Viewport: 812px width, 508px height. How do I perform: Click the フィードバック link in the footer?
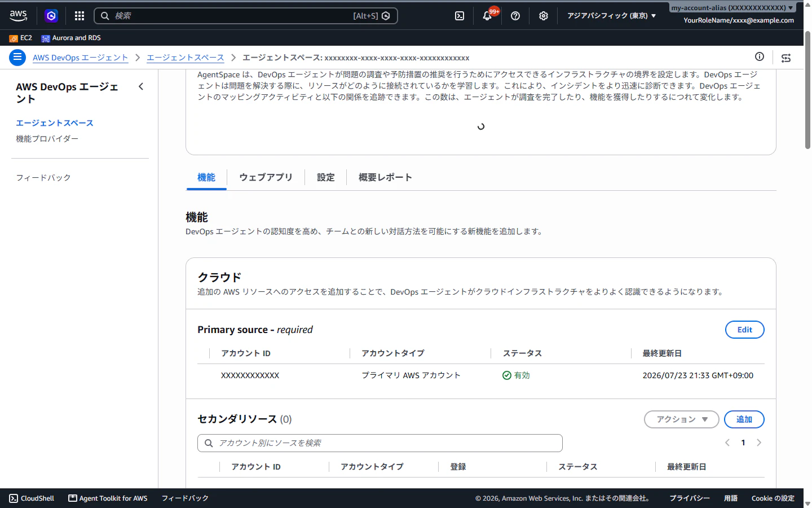[185, 498]
